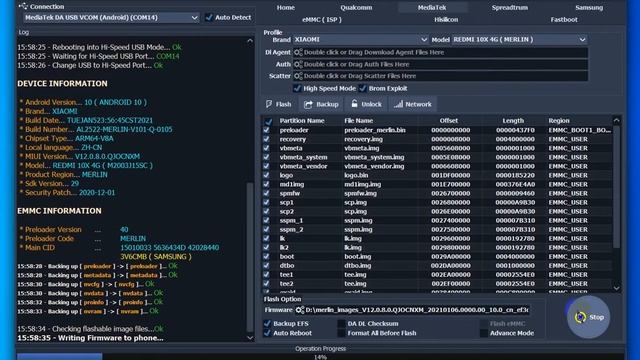Click the Auth files input field
Image resolution: width=640 pixels, height=360 pixels.
pyautogui.click(x=440, y=64)
